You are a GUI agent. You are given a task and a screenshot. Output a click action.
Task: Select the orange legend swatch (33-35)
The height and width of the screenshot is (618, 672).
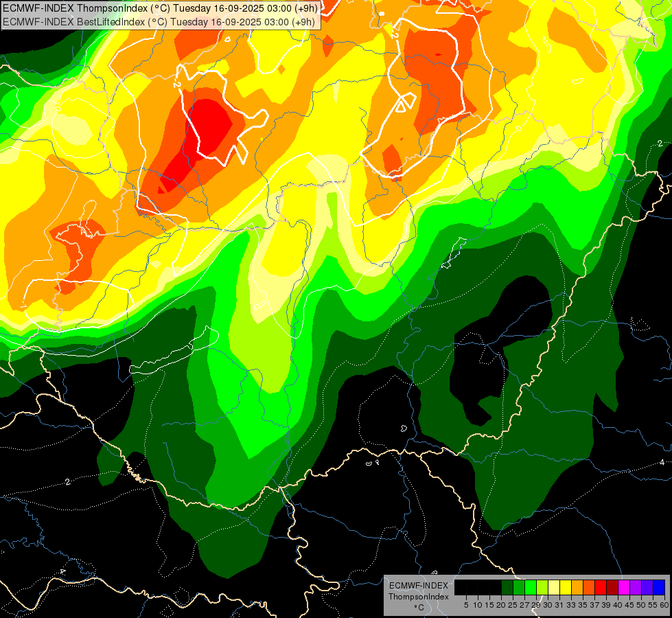pos(577,587)
